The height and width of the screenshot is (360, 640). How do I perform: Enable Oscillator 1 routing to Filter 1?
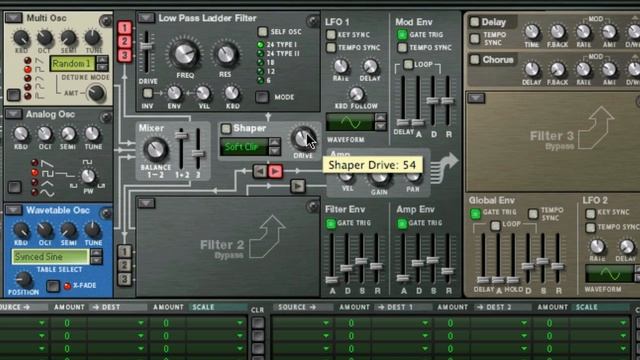point(124,28)
